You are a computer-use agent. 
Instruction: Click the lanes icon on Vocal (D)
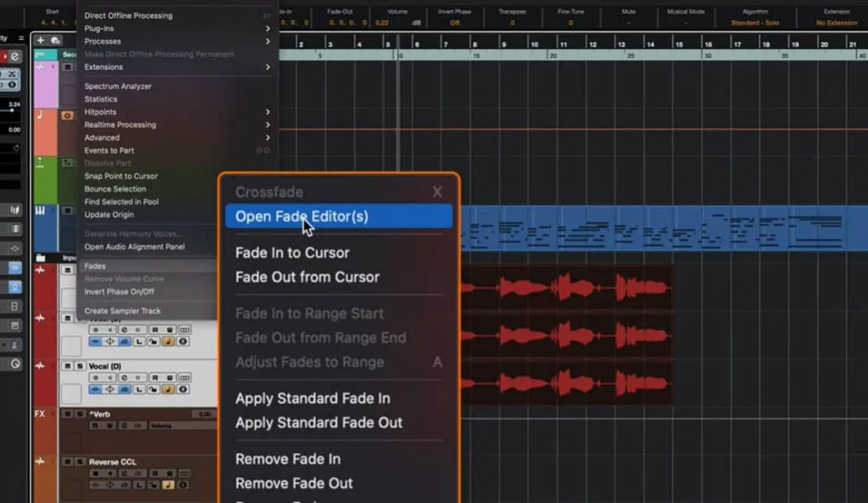click(x=184, y=377)
